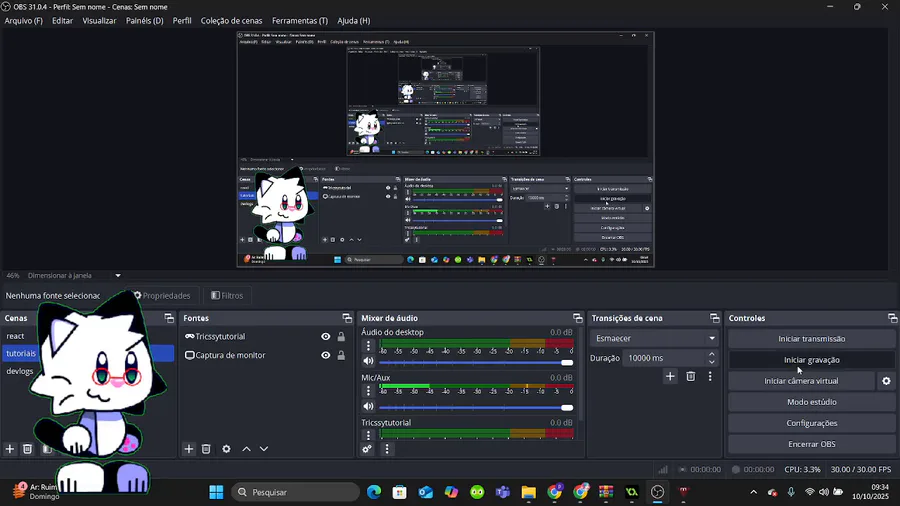Delete the selected scene using the Cenas trash icon
This screenshot has height=506, width=900.
[28, 449]
